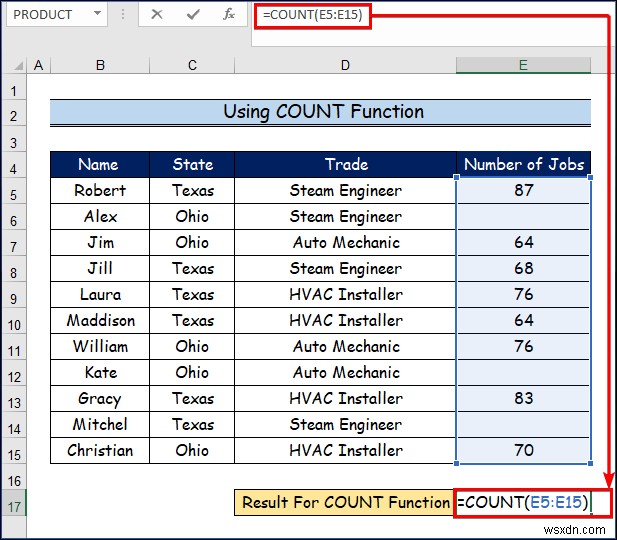Screen dimensions: 617x540
Task: Click the 'Result For COUNT Function' label cell
Action: [344, 503]
